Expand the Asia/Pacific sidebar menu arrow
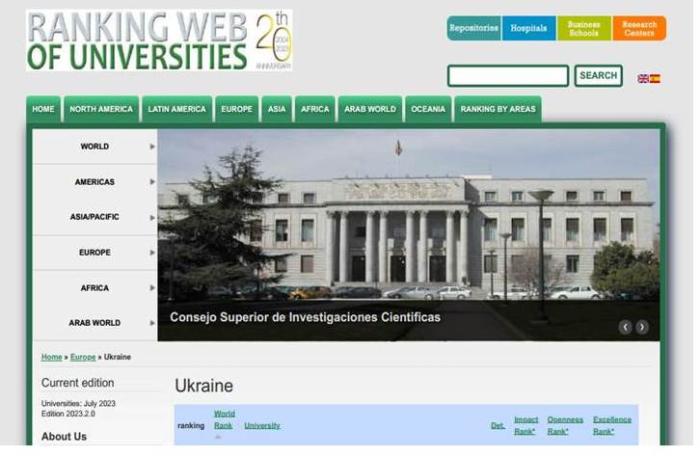This screenshot has height=457, width=700. [x=152, y=217]
